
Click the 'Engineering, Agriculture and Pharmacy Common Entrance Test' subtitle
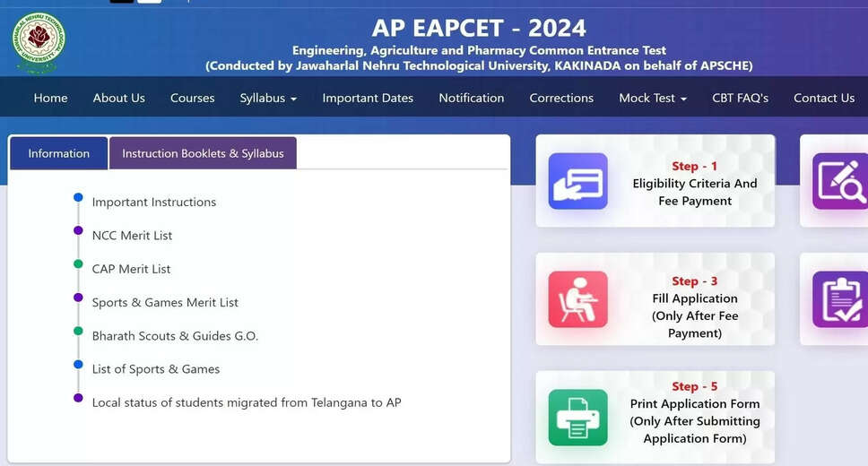479,50
